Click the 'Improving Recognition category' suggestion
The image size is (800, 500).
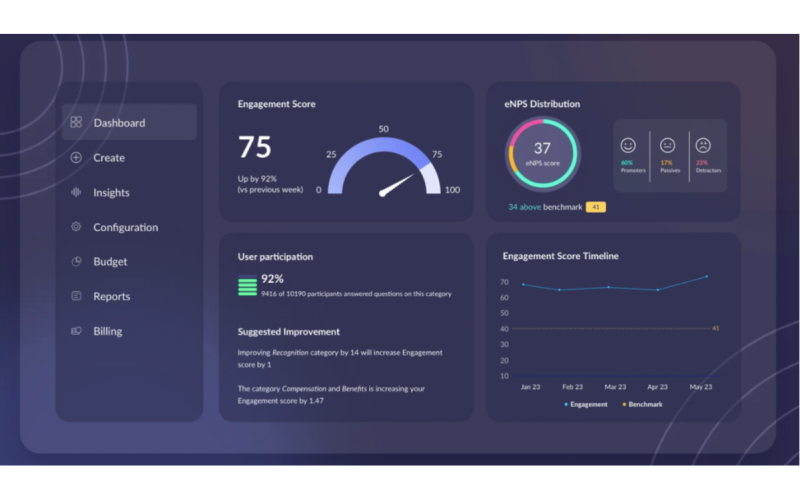[340, 358]
